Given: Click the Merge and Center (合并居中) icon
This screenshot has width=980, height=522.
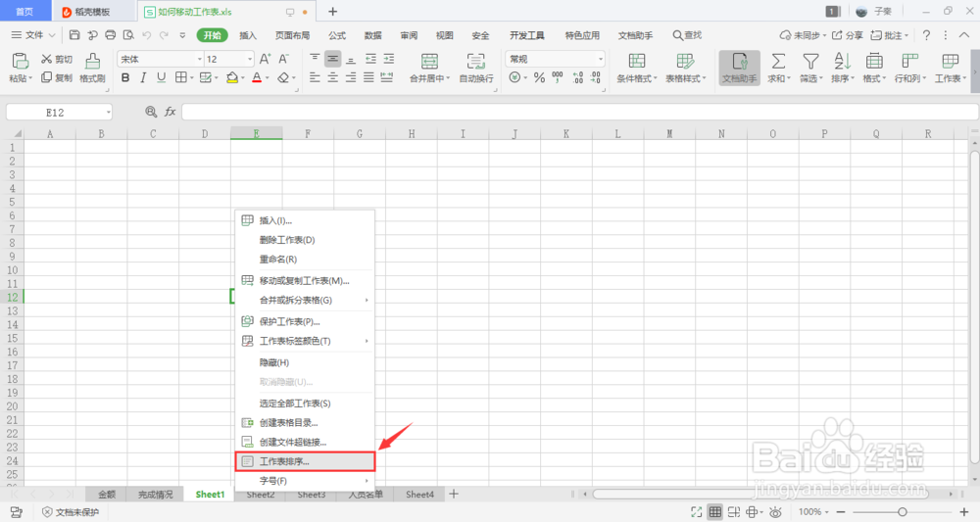Looking at the screenshot, I should click(x=429, y=61).
